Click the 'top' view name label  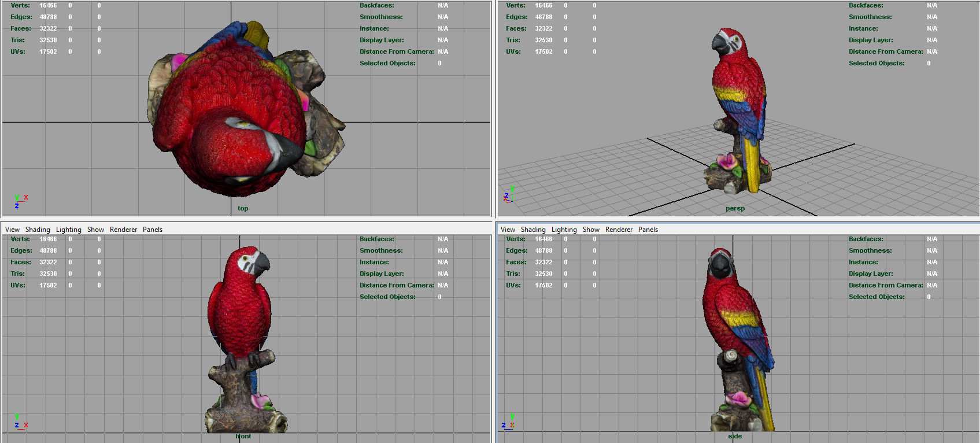point(243,208)
